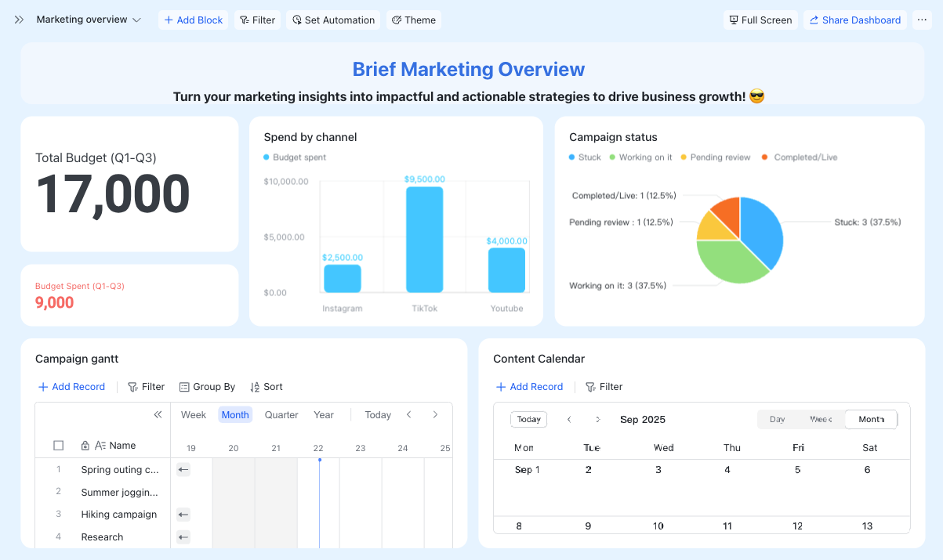Click Add Block in the top toolbar
The image size is (943, 560).
(x=194, y=20)
